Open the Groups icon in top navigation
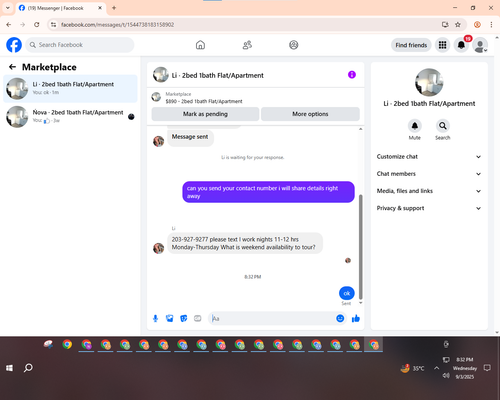This screenshot has width=500, height=400. [x=294, y=45]
